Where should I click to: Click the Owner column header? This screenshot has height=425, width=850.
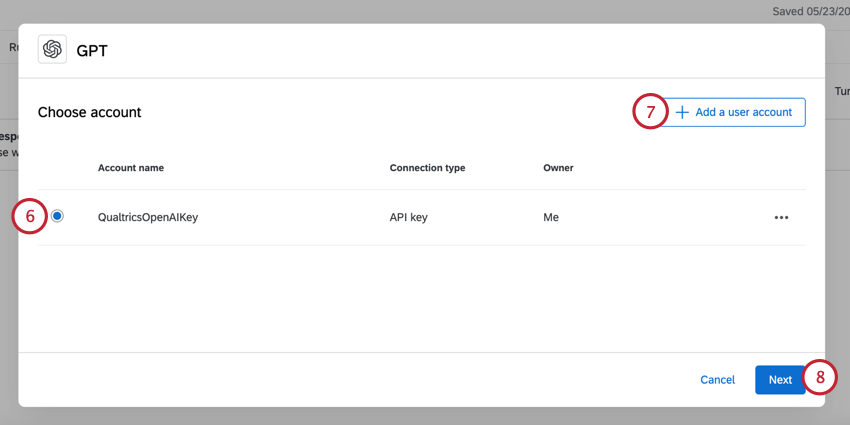558,168
